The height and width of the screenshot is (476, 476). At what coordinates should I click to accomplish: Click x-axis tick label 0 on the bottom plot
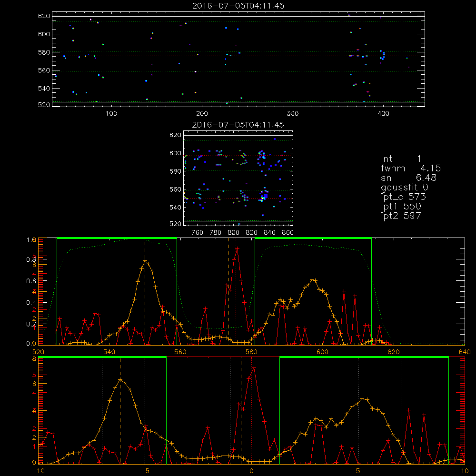(251, 471)
